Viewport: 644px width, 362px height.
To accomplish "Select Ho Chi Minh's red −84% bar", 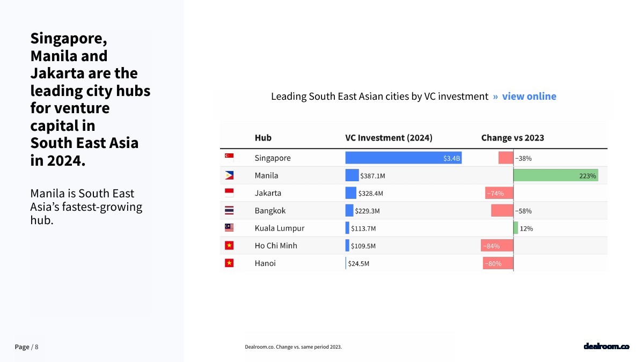I will (x=497, y=246).
